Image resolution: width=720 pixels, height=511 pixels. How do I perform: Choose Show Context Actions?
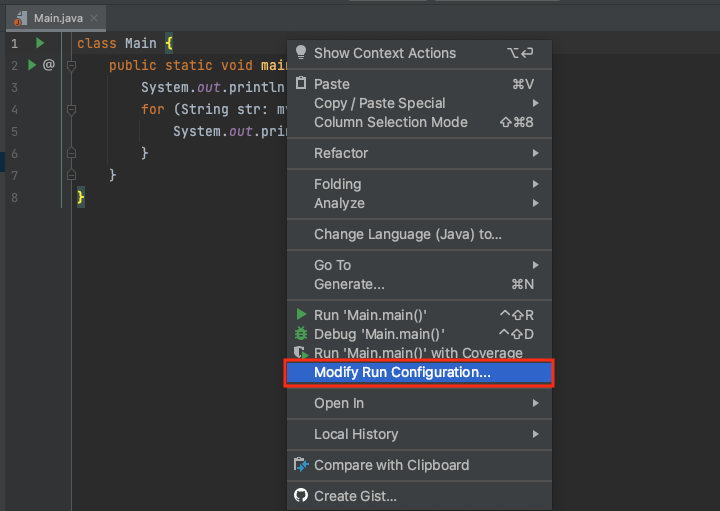[x=419, y=53]
